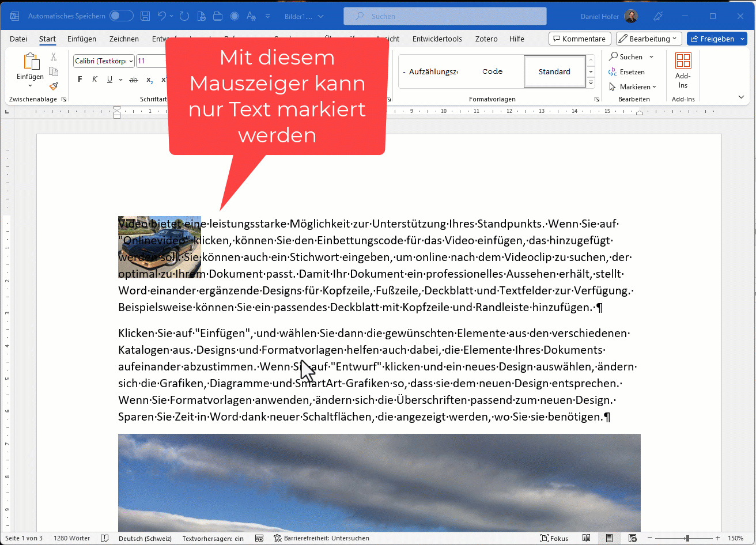Click the scissors cut icon
Viewport: 756px width, 545px height.
pos(54,57)
